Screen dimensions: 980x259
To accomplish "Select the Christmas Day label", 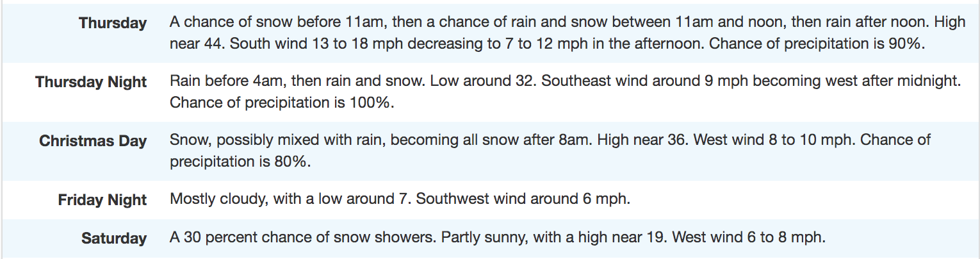I will point(93,141).
